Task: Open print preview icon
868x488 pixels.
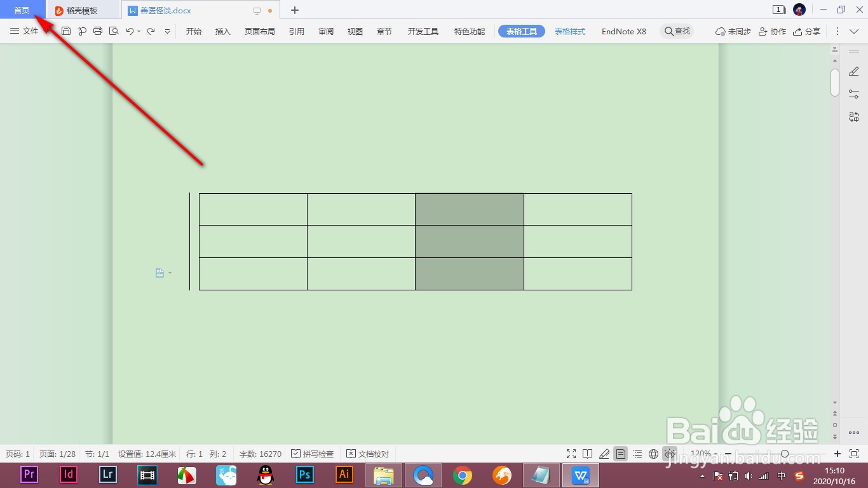Action: click(x=114, y=31)
